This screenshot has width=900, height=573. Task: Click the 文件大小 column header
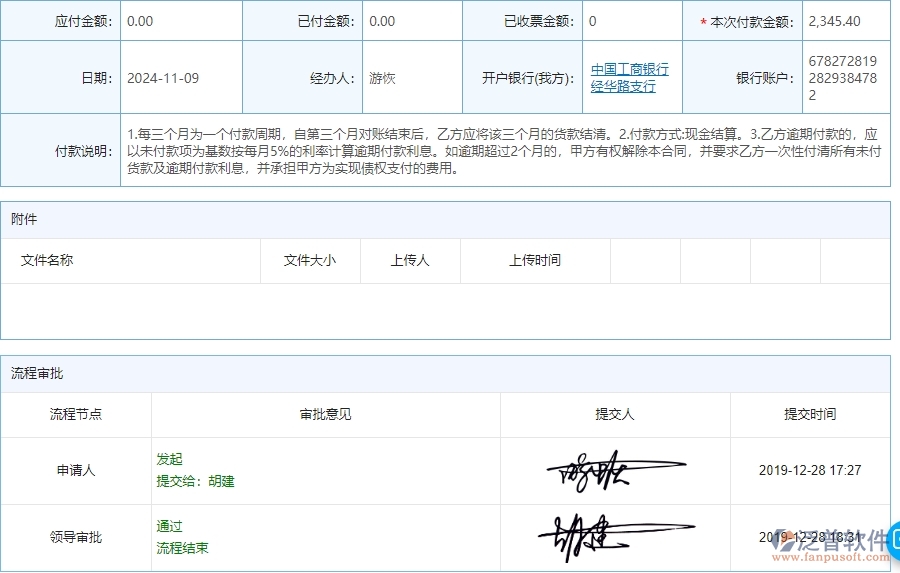(309, 260)
